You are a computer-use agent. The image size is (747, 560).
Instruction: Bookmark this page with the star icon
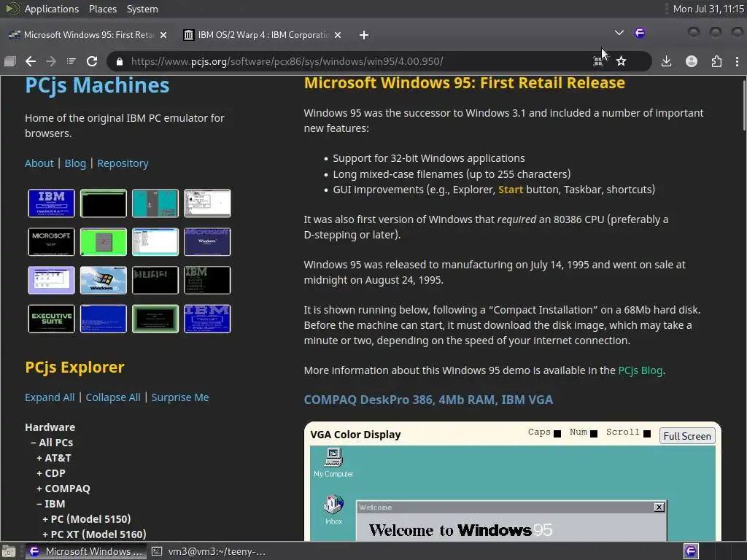pyautogui.click(x=622, y=61)
